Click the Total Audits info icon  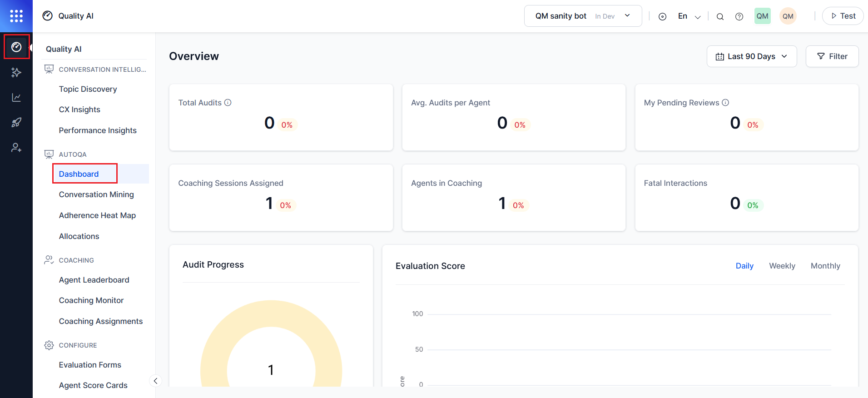[x=228, y=103]
